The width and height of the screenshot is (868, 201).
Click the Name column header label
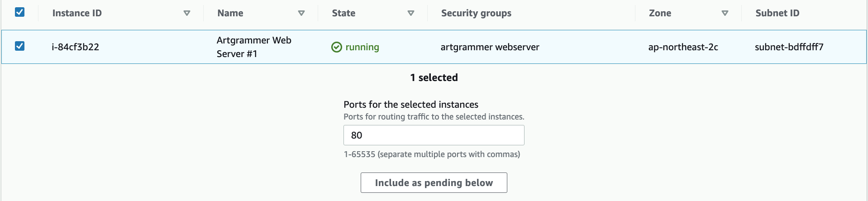point(230,13)
